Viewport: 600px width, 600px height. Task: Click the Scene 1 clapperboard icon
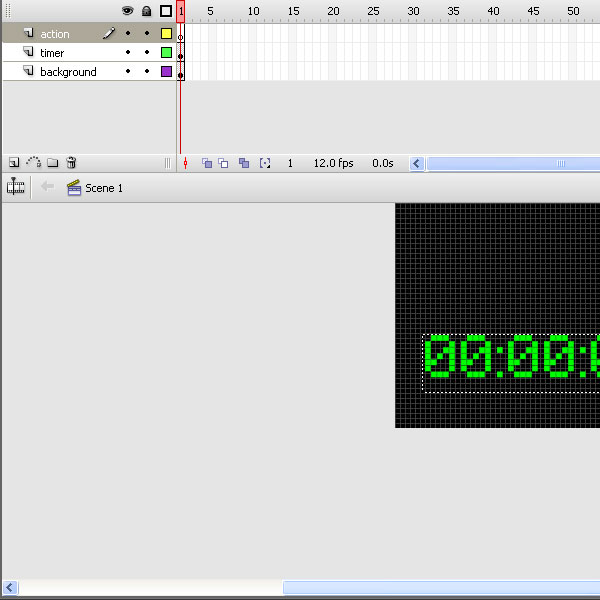74,188
